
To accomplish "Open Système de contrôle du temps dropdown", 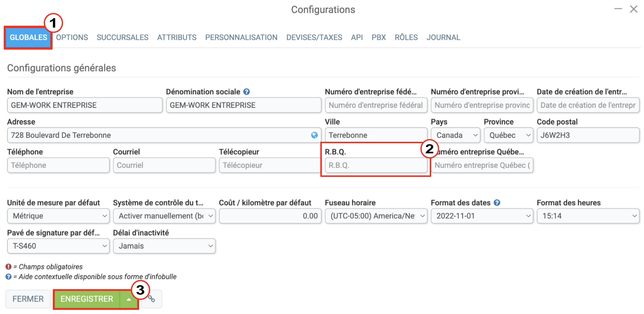I will pyautogui.click(x=164, y=216).
